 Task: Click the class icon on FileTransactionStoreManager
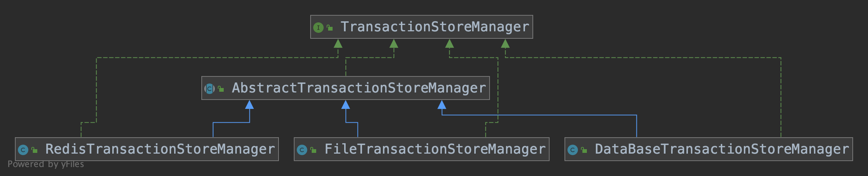point(302,150)
